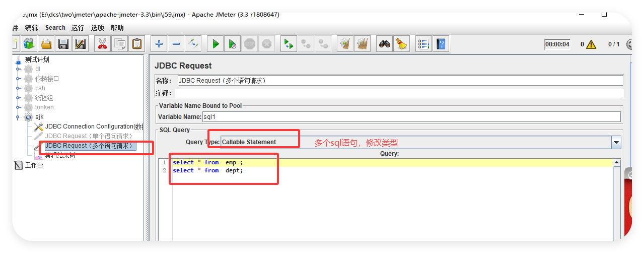644x253 pixels.
Task: Click the Shutdown test icon
Action: [x=266, y=44]
